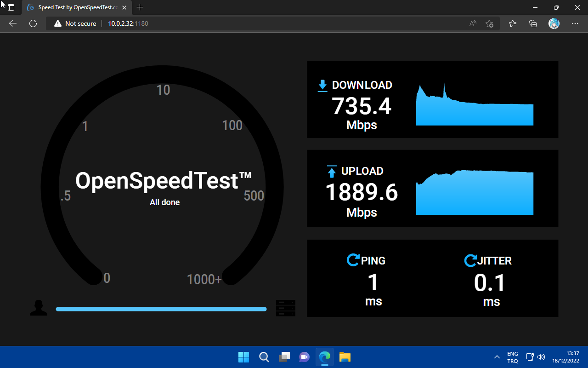Image resolution: width=588 pixels, height=368 pixels.
Task: Open the Chat taskbar app
Action: coord(305,357)
